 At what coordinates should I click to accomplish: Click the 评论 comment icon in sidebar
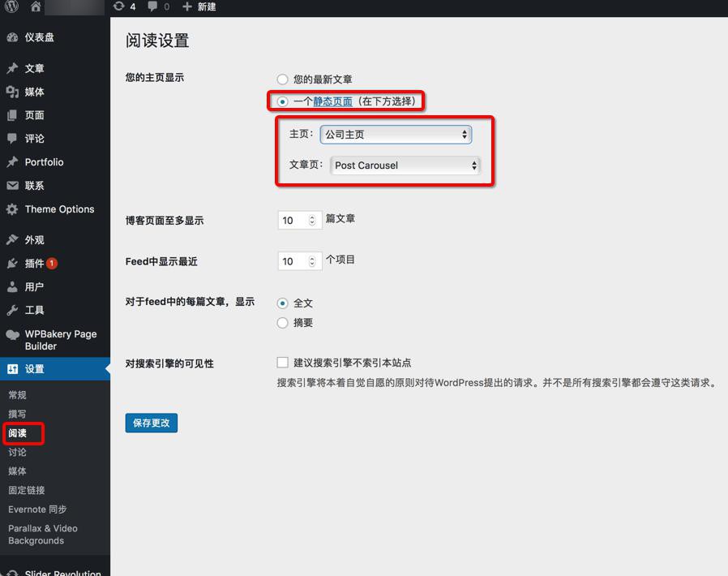pyautogui.click(x=12, y=139)
